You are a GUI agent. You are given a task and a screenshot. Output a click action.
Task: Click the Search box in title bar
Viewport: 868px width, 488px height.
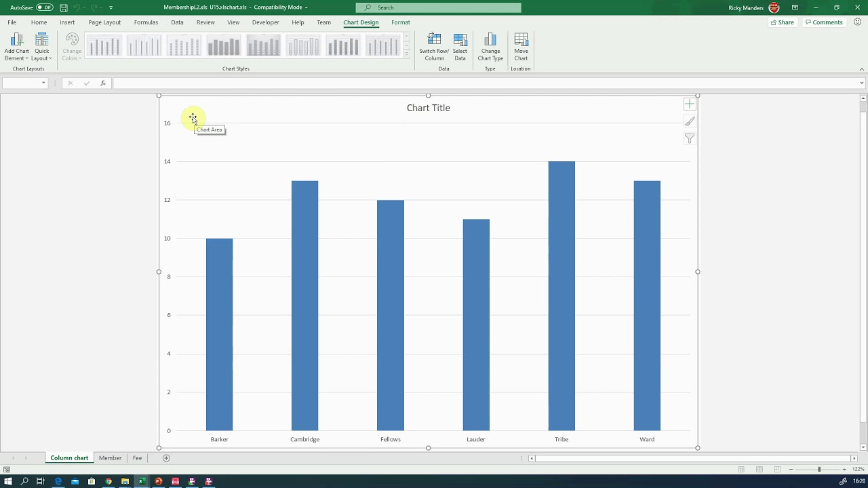(x=439, y=7)
